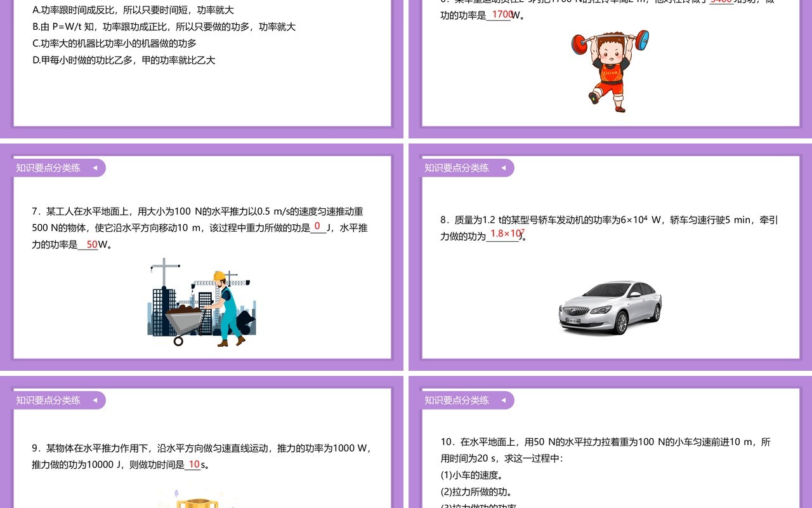This screenshot has height=508, width=812.
Task: Click the red answer 0 in question 7
Action: point(317,226)
